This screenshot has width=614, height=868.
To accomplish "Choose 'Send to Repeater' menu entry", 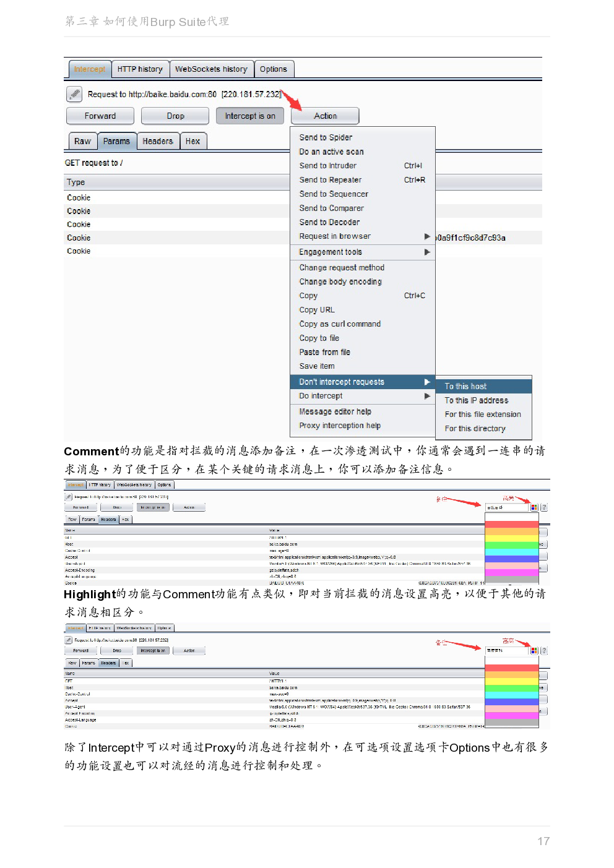I will [363, 180].
